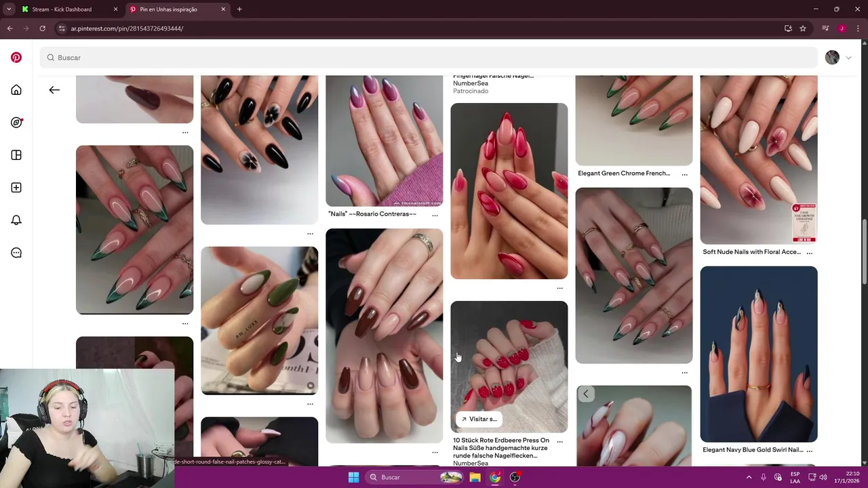Viewport: 868px width, 488px height.
Task: Reload the current page
Action: (x=42, y=28)
